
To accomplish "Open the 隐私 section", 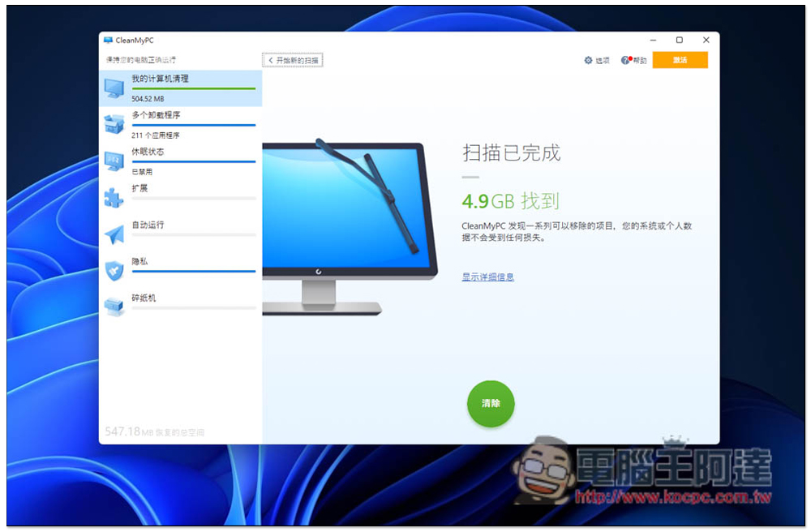I will (x=181, y=272).
